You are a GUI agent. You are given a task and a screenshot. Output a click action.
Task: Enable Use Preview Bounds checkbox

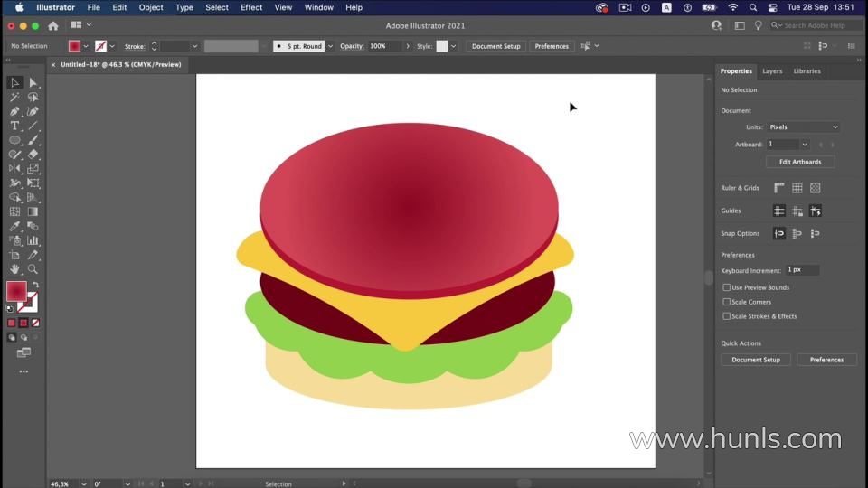(x=726, y=287)
